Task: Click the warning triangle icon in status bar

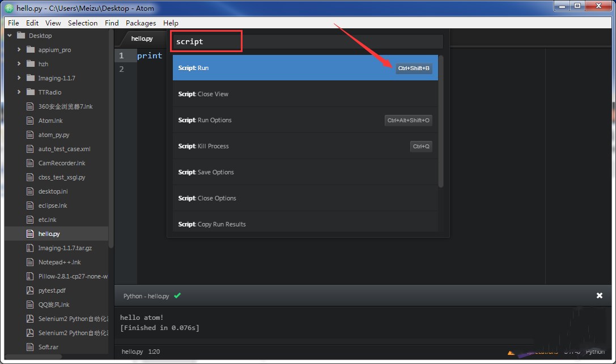Action: pos(511,353)
